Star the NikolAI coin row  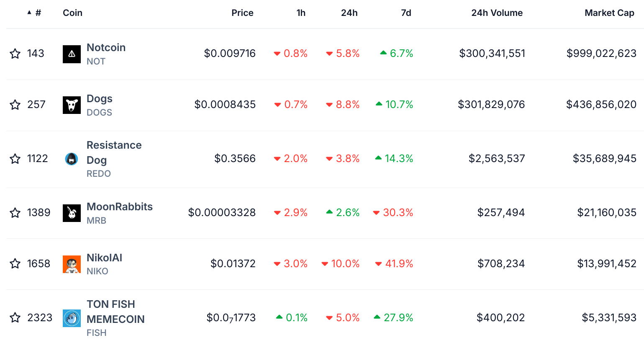click(15, 263)
